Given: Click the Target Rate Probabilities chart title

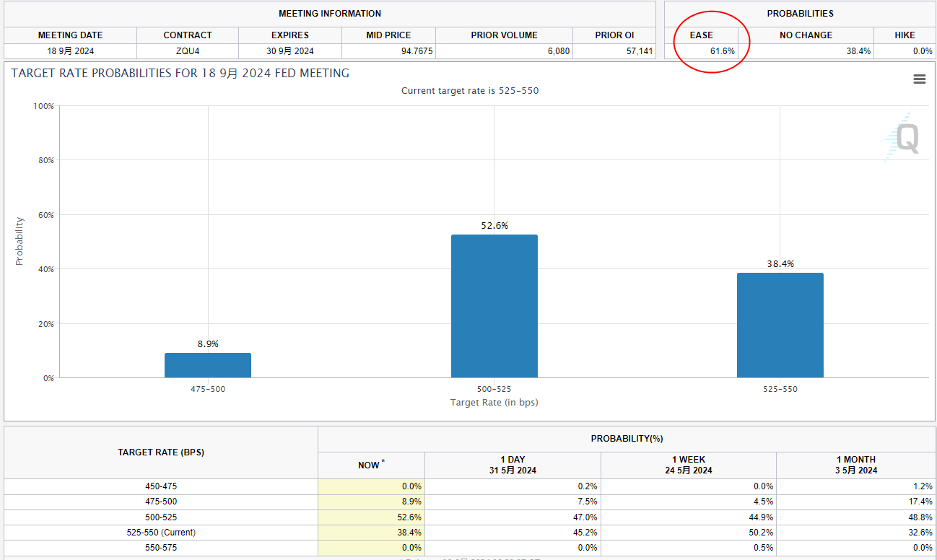Looking at the screenshot, I should [x=180, y=74].
